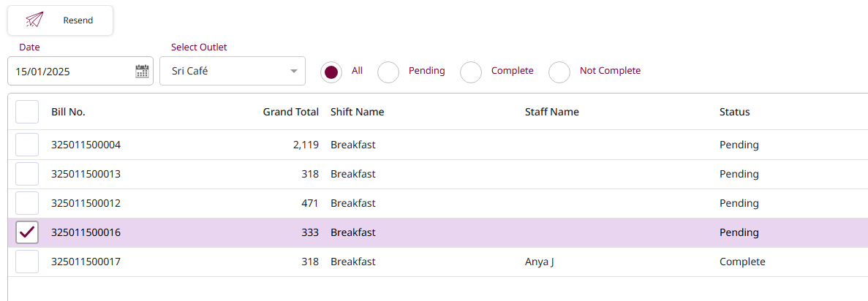The image size is (868, 301).
Task: Click the Bill No. column header
Action: click(x=68, y=112)
